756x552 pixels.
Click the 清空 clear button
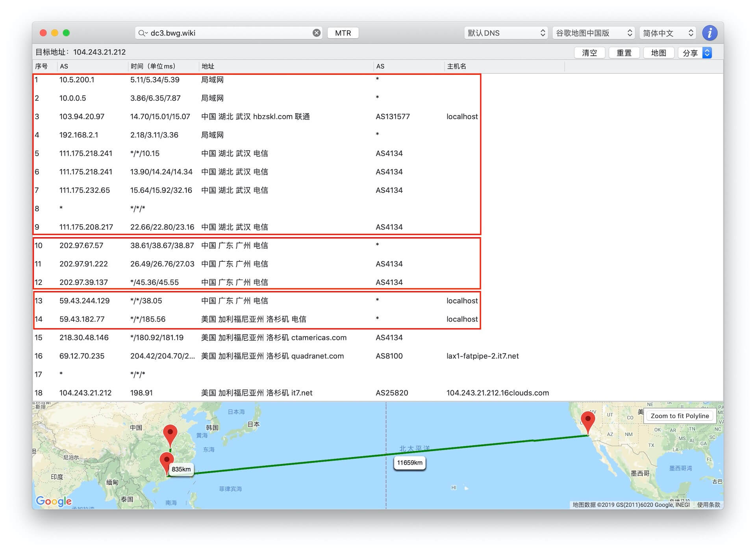(589, 53)
